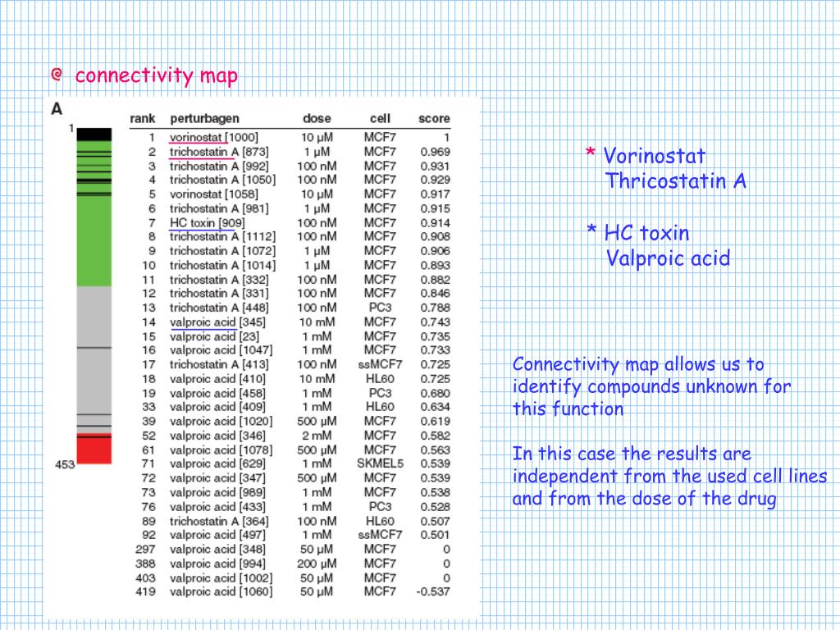Screen dimensions: 840x630
Task: Click the "connectivity map" slide title
Action: pos(156,76)
